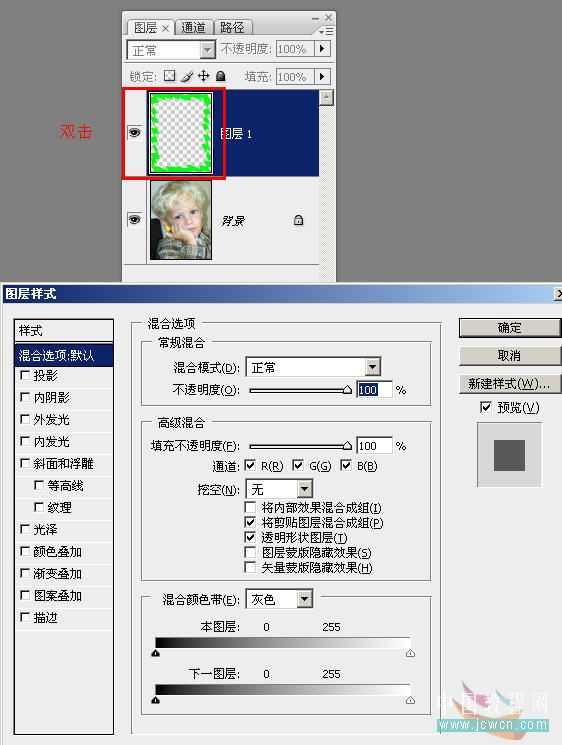This screenshot has height=745, width=562.
Task: Select the 背景 layer photo thumbnail
Action: [181, 220]
